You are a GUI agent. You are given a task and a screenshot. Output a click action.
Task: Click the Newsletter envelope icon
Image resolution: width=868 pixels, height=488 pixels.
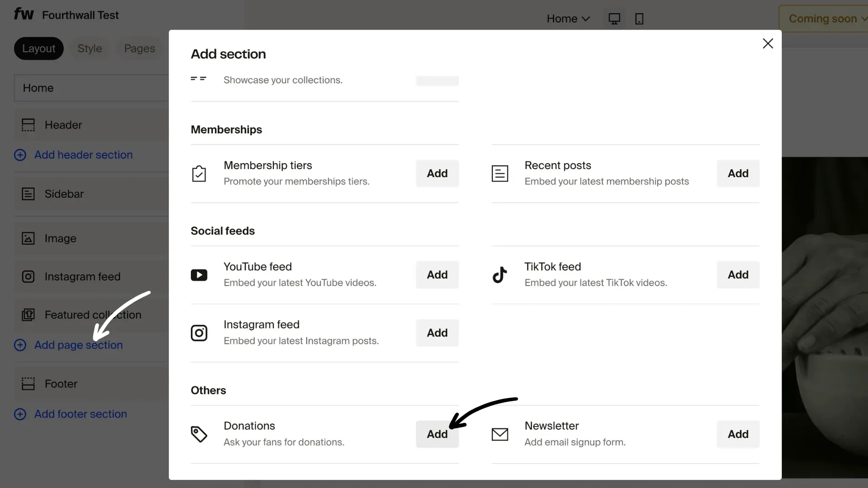(x=500, y=434)
